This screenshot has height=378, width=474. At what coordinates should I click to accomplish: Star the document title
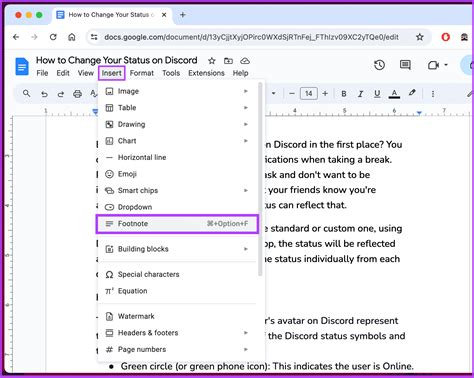(212, 61)
